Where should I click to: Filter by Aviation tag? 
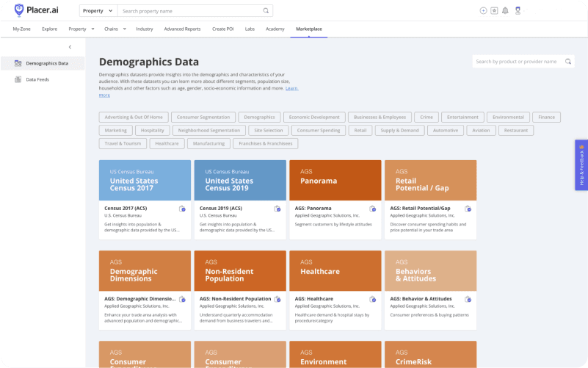pyautogui.click(x=481, y=130)
